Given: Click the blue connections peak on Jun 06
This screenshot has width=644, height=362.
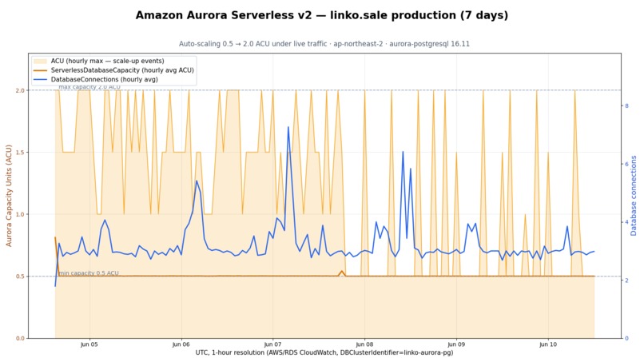Looking at the screenshot, I should pyautogui.click(x=197, y=181).
